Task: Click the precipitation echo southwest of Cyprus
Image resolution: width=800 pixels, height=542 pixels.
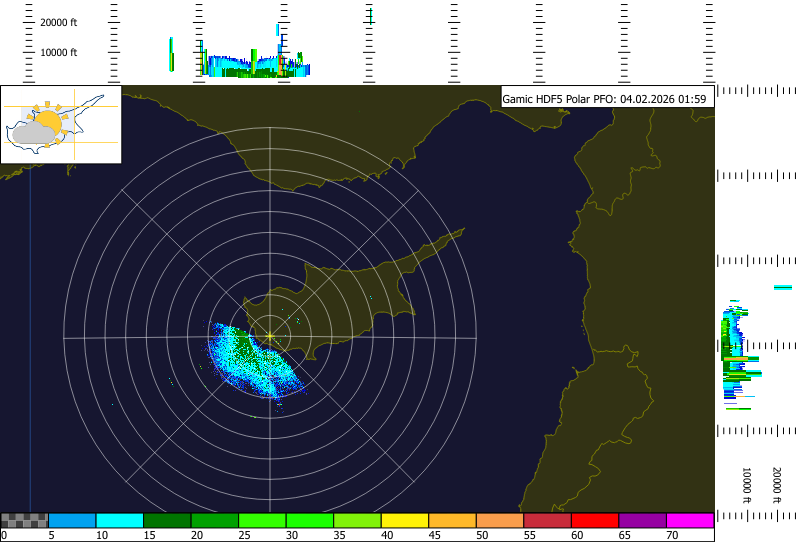Action: pyautogui.click(x=255, y=360)
